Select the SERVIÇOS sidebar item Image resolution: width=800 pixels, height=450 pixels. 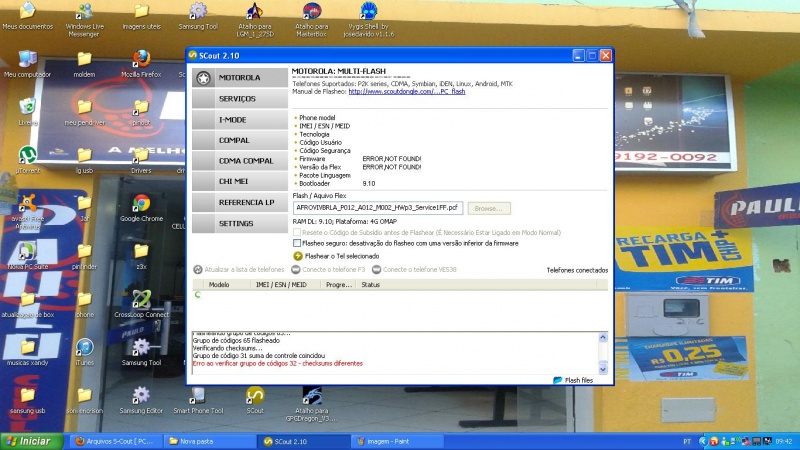(x=240, y=98)
